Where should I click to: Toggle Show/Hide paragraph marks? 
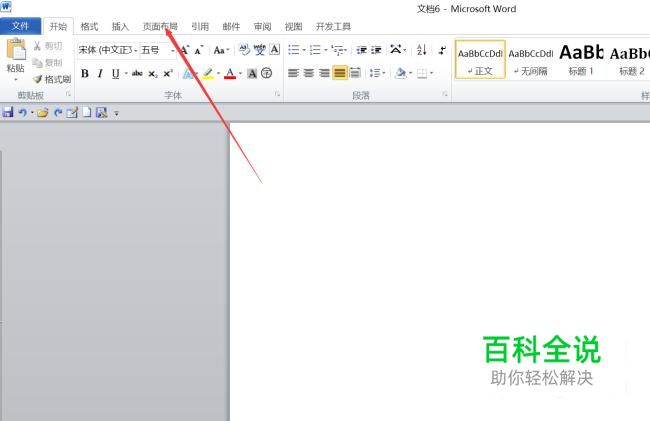[443, 50]
